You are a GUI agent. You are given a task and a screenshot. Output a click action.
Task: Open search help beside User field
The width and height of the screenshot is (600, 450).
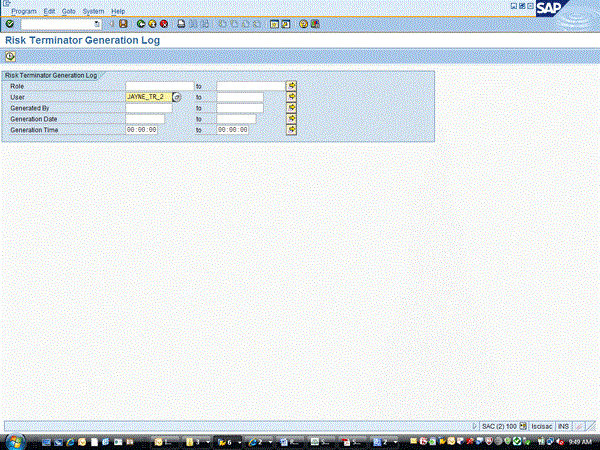176,97
